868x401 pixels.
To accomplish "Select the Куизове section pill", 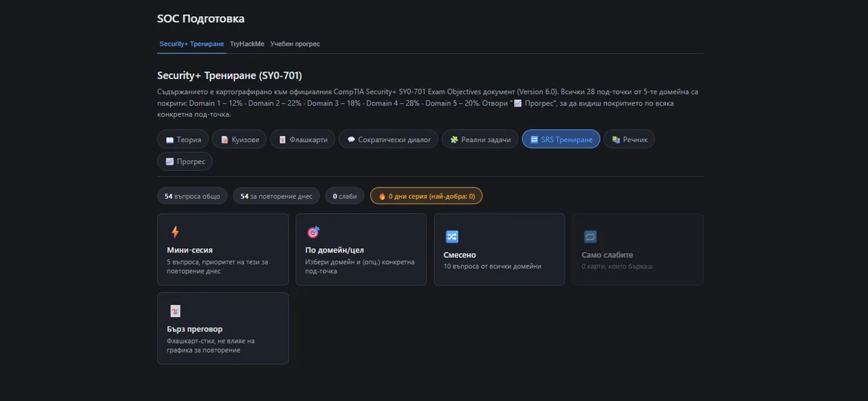I will click(x=239, y=140).
